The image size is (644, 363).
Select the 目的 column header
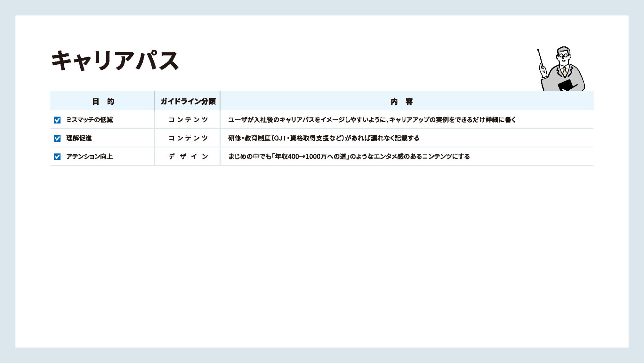tap(103, 101)
